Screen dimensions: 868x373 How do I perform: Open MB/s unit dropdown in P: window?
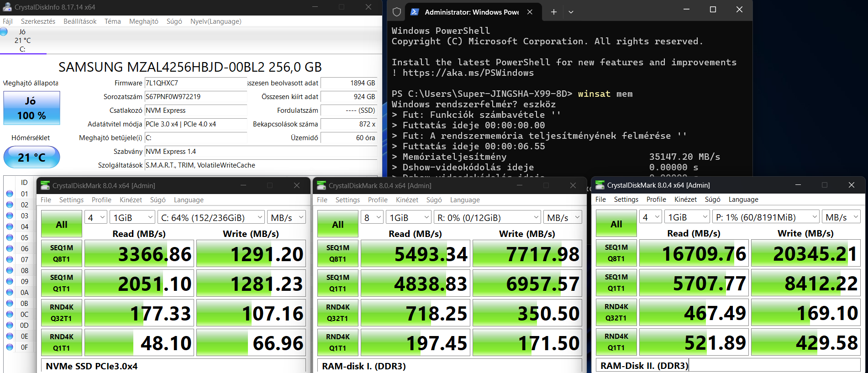[x=842, y=217]
